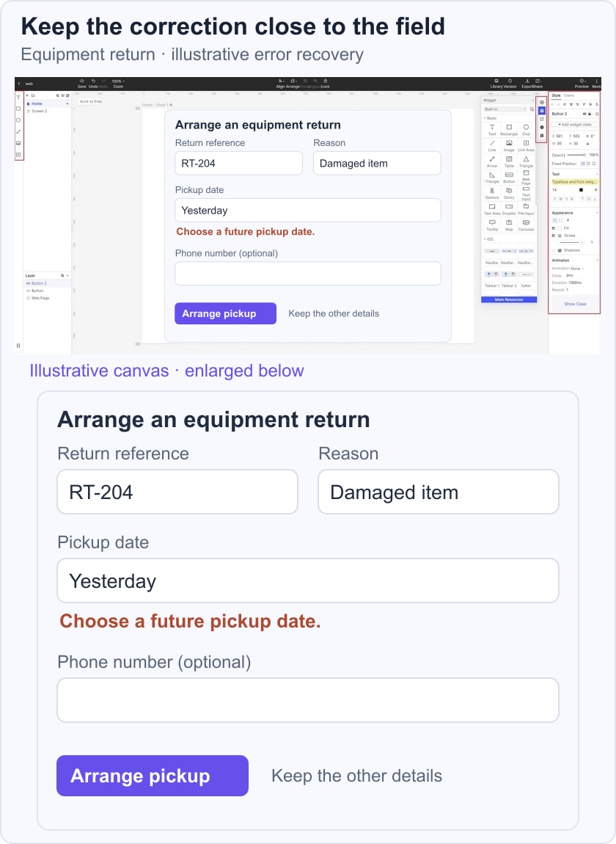The width and height of the screenshot is (616, 844).
Task: Click the search icon in the Widget panel
Action: (532, 109)
